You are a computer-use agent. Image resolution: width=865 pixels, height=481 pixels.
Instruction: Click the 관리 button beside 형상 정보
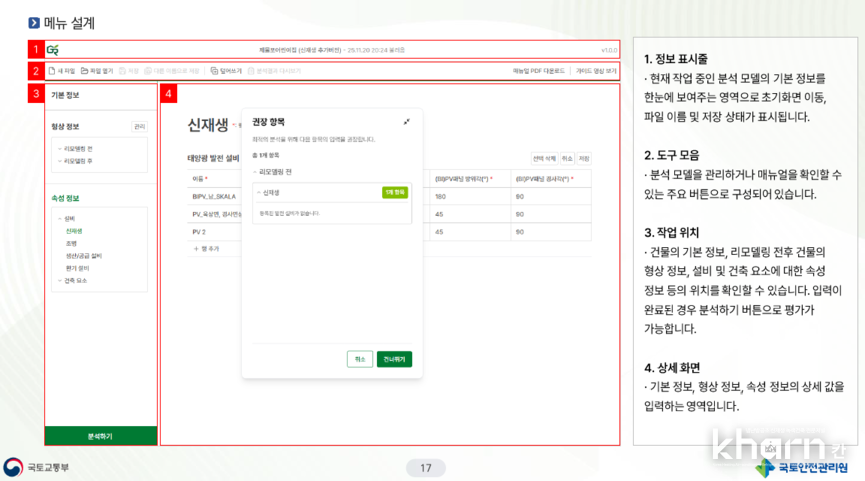coord(139,127)
